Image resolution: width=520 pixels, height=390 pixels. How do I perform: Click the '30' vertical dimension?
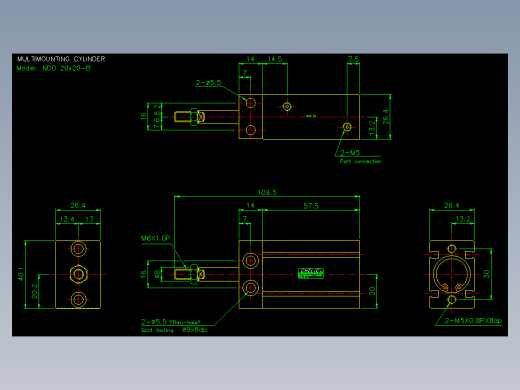(486, 274)
